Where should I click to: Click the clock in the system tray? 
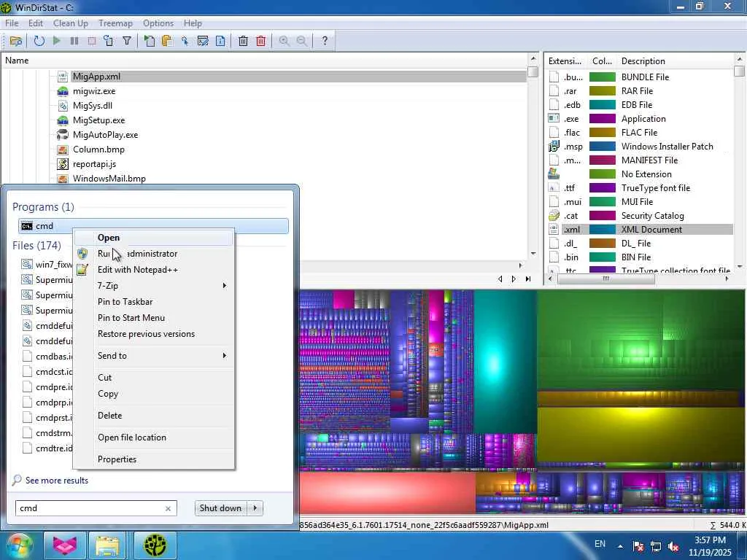point(710,546)
